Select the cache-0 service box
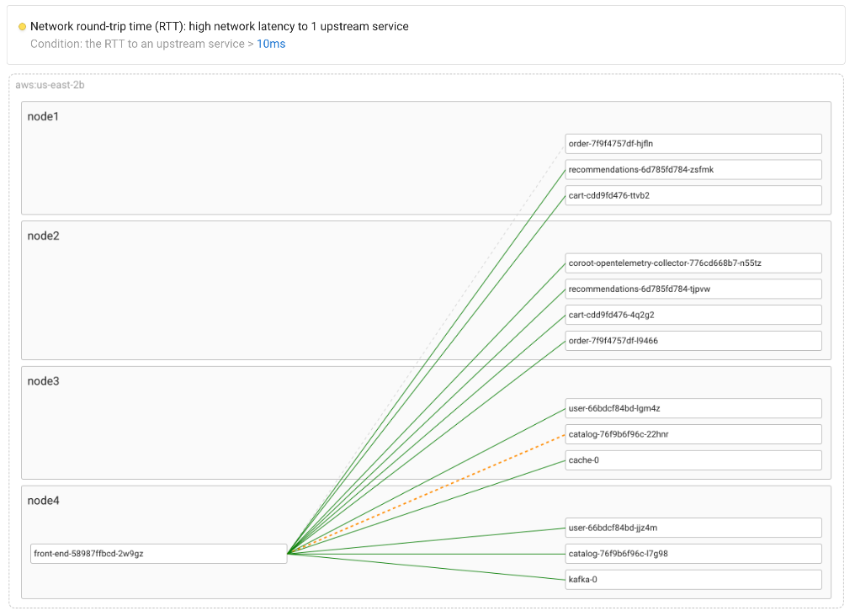 click(693, 459)
